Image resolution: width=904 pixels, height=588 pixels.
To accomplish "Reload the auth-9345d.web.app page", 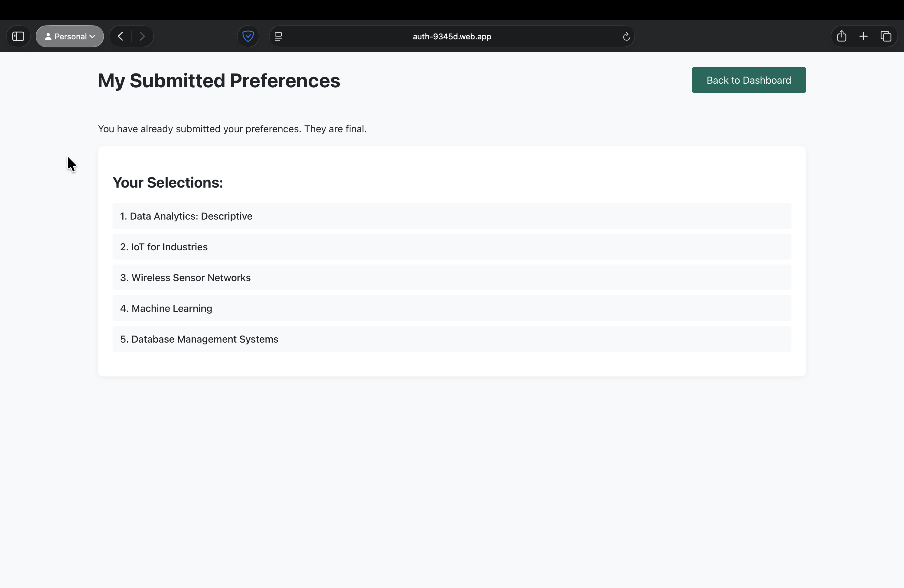I will pos(626,37).
